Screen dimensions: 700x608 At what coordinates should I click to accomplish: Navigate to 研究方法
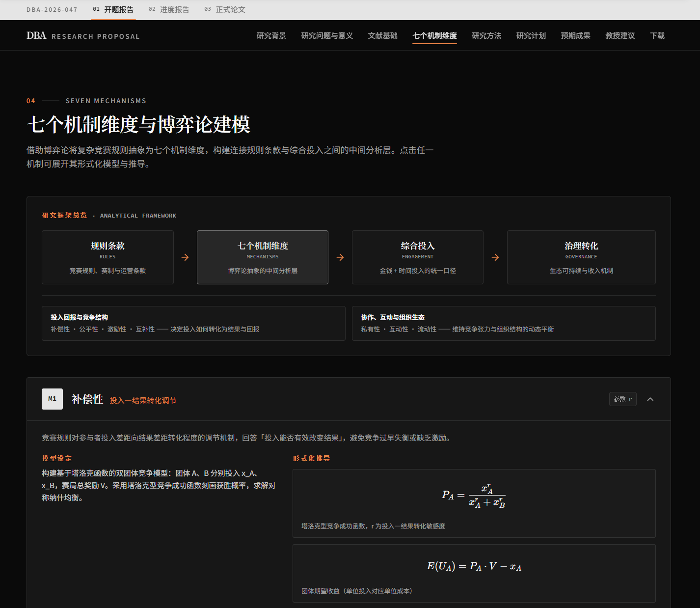[x=486, y=36]
